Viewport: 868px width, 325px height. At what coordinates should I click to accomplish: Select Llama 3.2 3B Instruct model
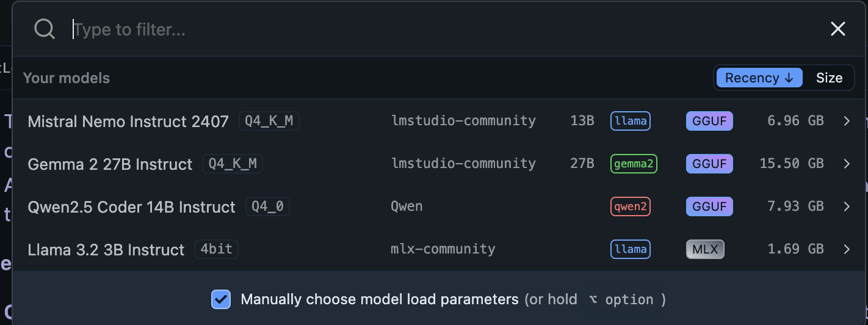coord(106,250)
